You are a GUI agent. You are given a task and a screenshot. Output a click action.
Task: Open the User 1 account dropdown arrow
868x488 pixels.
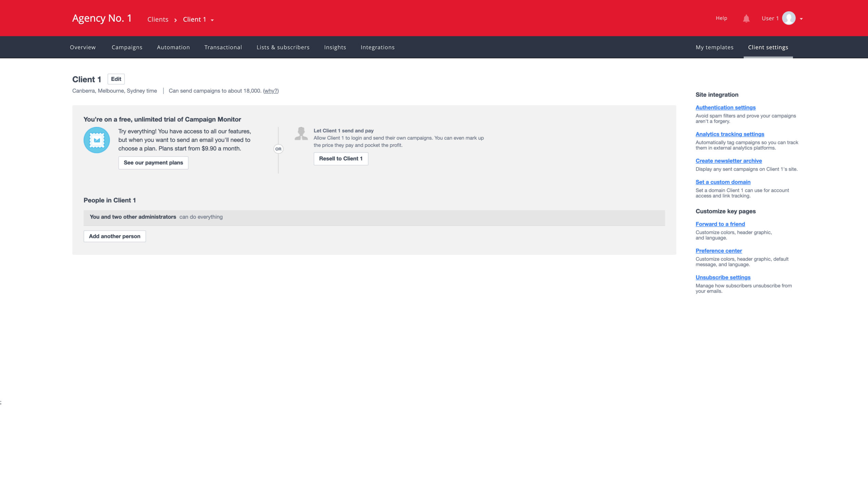(801, 19)
